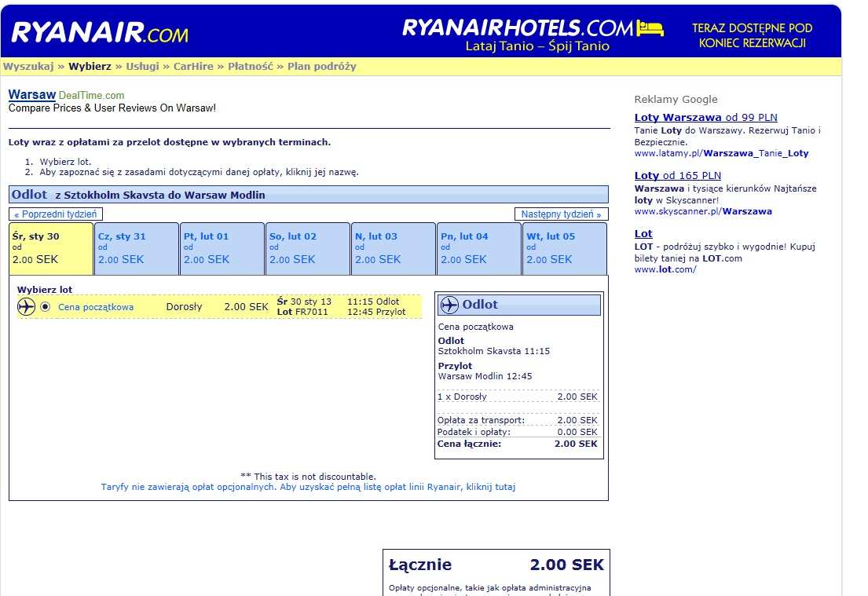868x596 pixels.
Task: Go to Wyszukaj step in breadcrumb
Action: click(28, 67)
